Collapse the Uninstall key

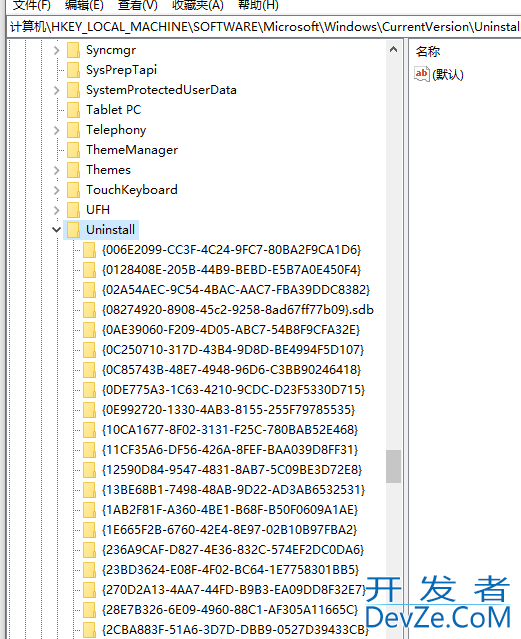(57, 230)
